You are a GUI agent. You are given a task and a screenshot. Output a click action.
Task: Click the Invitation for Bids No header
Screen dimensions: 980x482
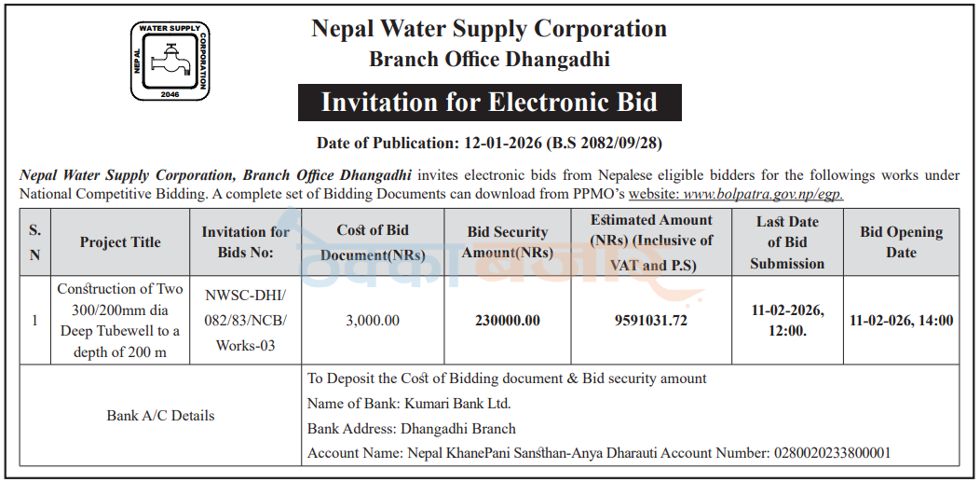[245, 242]
